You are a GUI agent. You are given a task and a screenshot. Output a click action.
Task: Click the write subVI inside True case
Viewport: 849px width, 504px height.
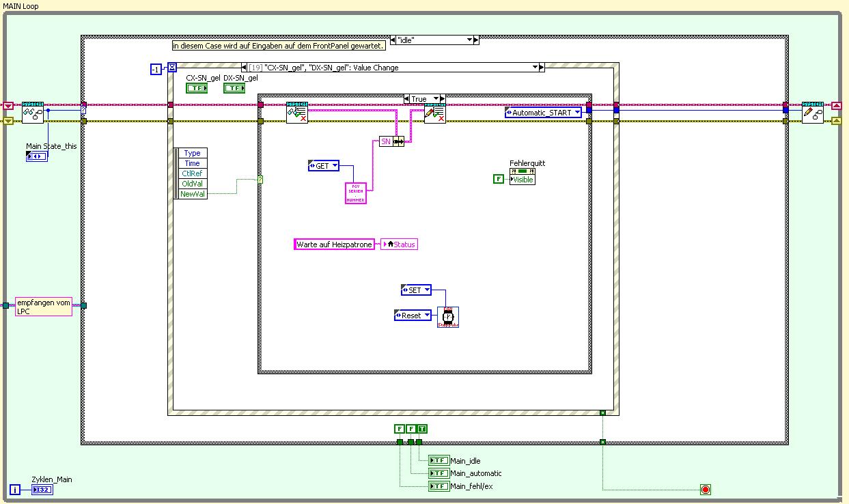(x=435, y=113)
